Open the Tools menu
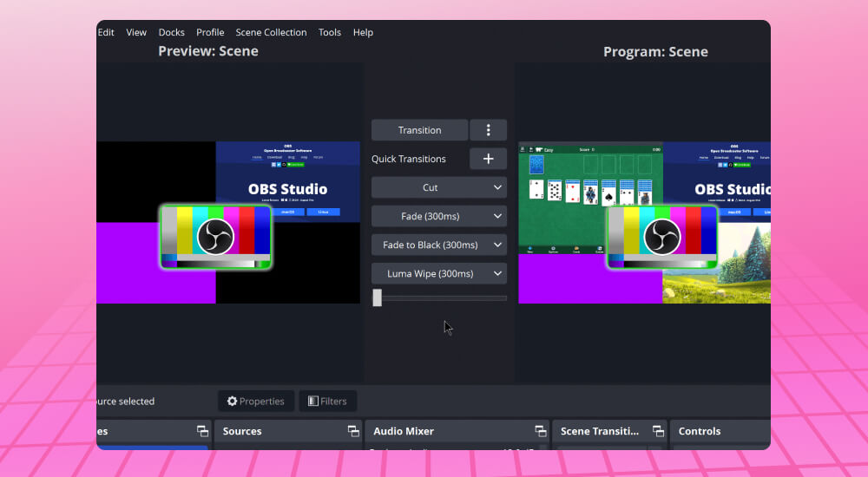 coord(329,33)
